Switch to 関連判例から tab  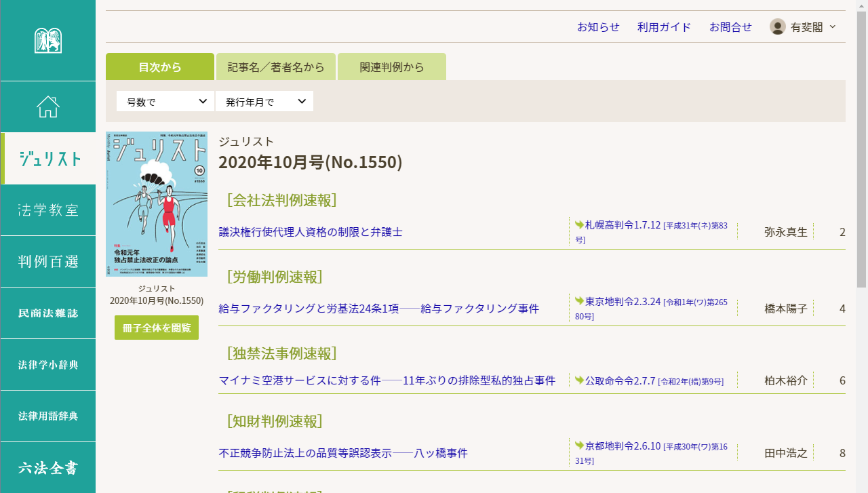[392, 67]
